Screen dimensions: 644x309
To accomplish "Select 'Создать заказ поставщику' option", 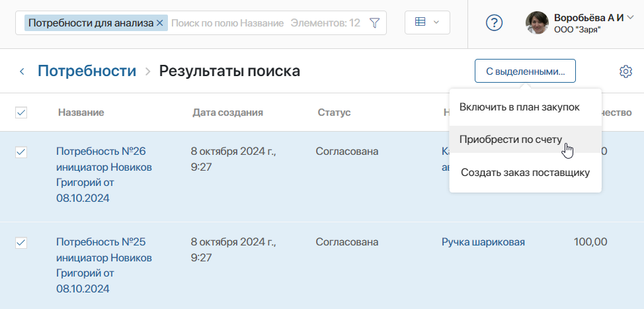I will 525,173.
